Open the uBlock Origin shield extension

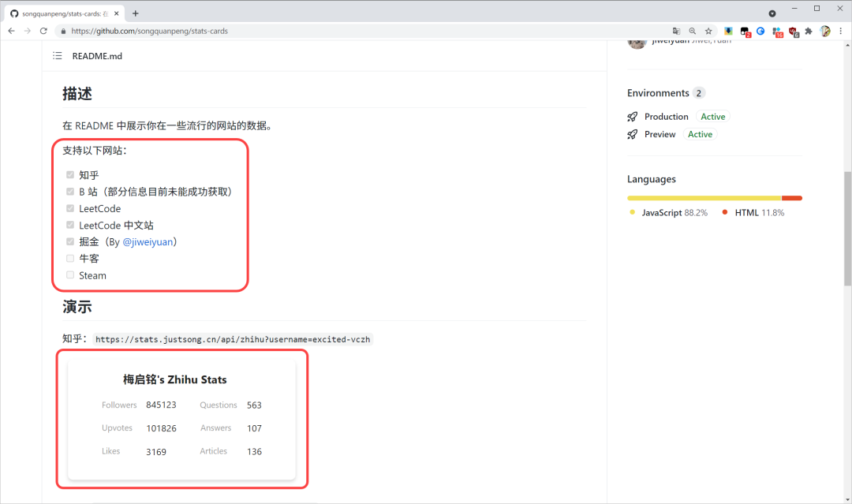794,32
